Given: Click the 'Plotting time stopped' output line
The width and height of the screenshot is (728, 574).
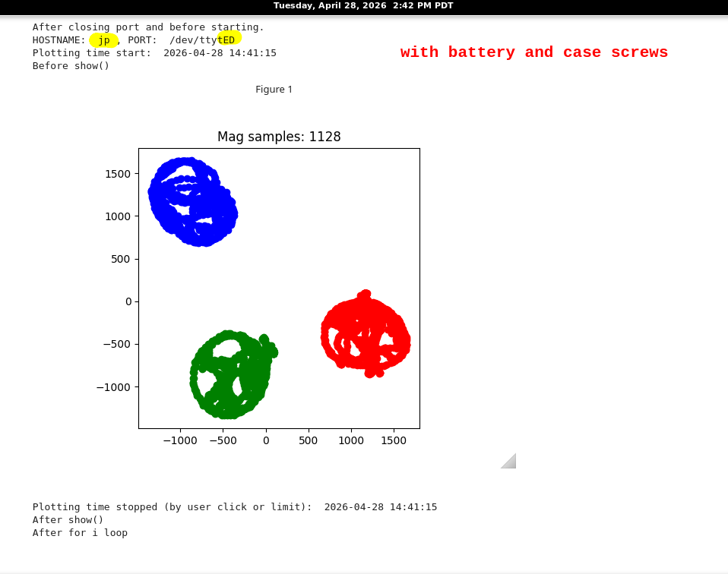Looking at the screenshot, I should click(234, 507).
